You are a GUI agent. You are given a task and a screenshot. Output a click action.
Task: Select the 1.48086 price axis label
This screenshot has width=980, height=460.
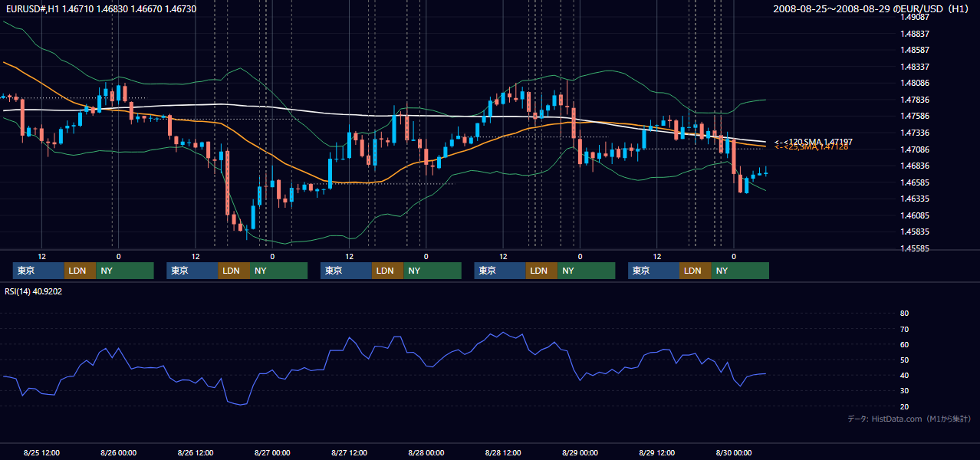coord(916,83)
